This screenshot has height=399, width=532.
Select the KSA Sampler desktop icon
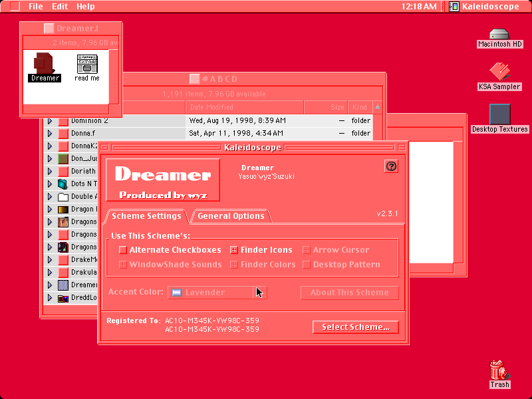tap(499, 72)
